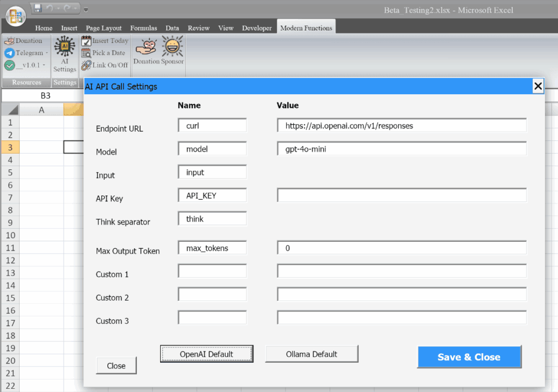The width and height of the screenshot is (558, 392).
Task: Open the Insert ribbon tab
Action: pos(69,28)
